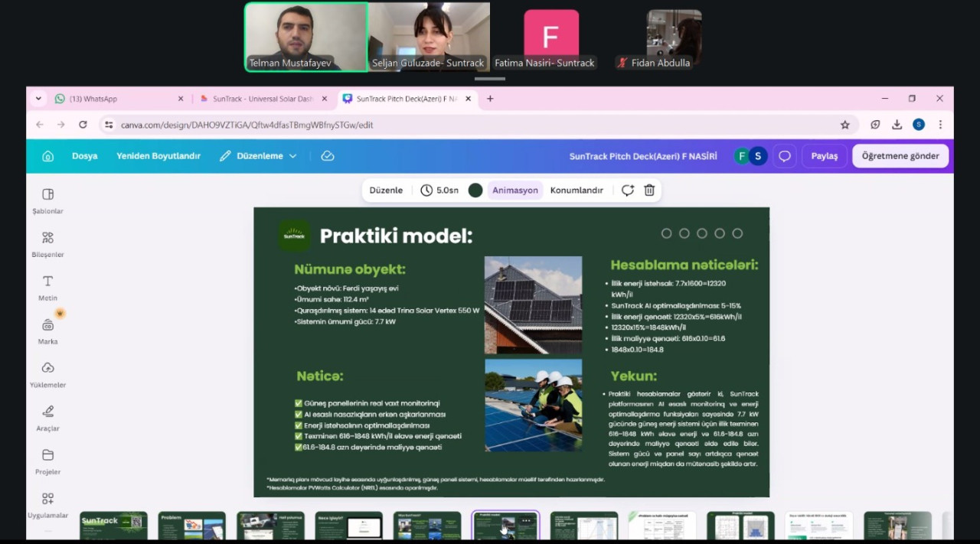
Task: Click the Praktiki model heading on slide
Action: pos(396,236)
